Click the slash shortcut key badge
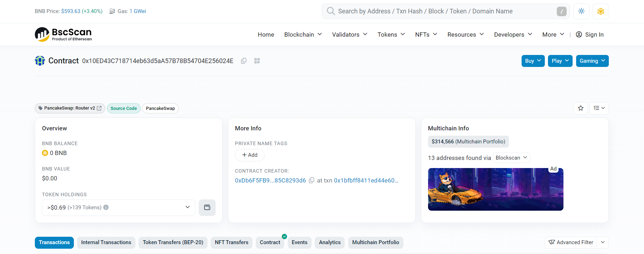Viewport: 644px width, 254px height. (562, 11)
